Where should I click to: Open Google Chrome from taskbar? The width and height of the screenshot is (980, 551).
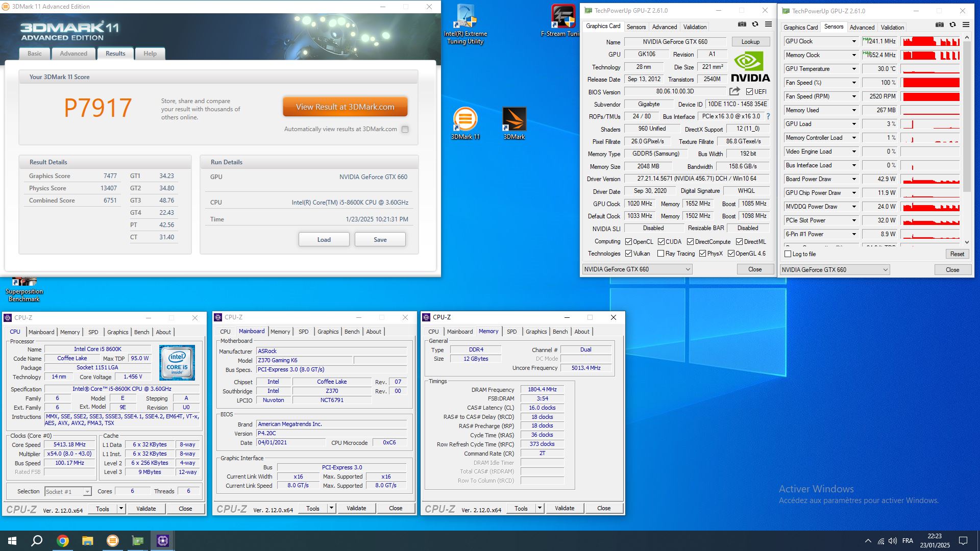(63, 541)
